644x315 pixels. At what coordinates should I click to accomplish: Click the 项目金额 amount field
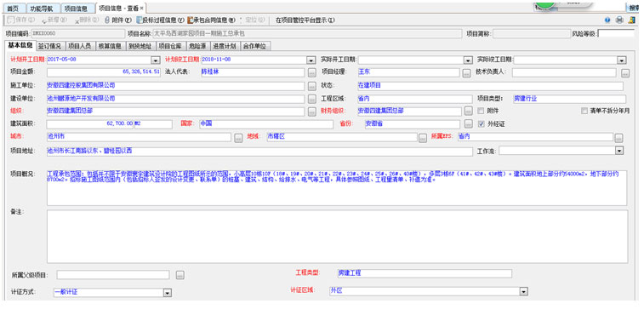pos(104,72)
